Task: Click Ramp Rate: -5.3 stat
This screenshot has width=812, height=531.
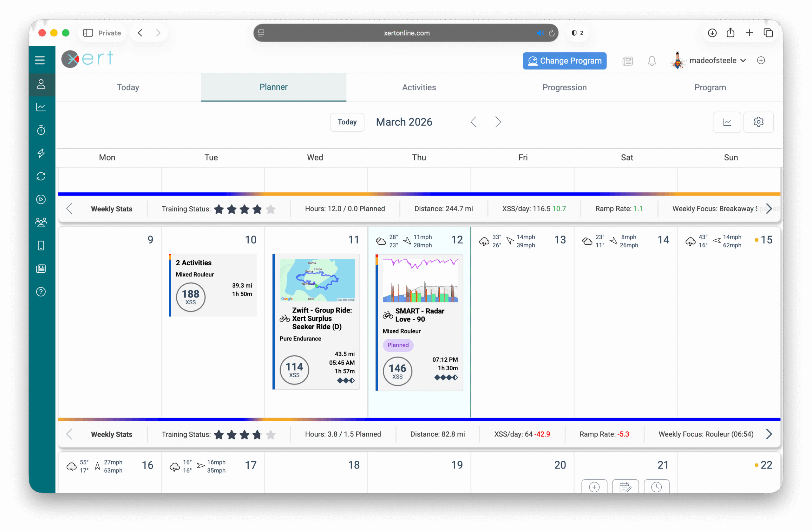Action: pyautogui.click(x=604, y=434)
